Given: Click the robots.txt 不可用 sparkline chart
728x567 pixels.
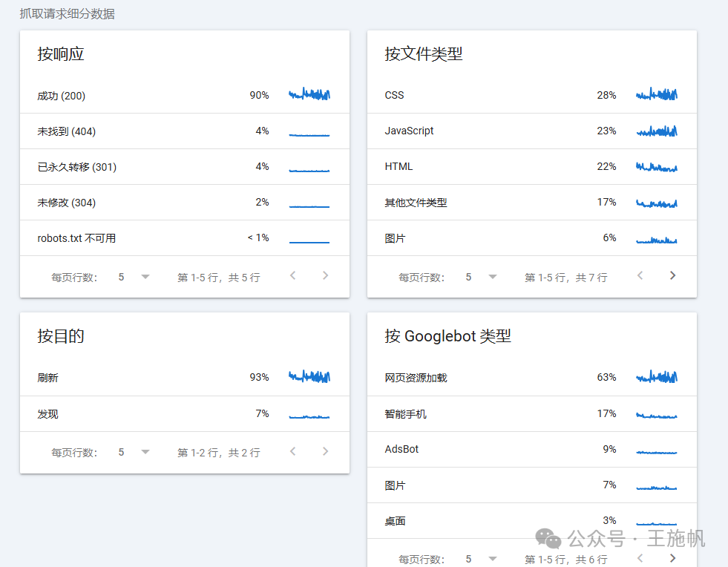Looking at the screenshot, I should click(x=309, y=238).
